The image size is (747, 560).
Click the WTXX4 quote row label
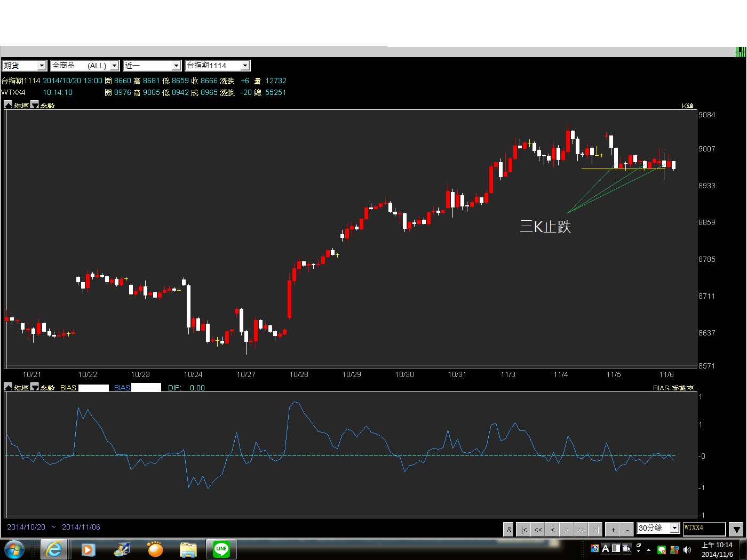coord(13,92)
